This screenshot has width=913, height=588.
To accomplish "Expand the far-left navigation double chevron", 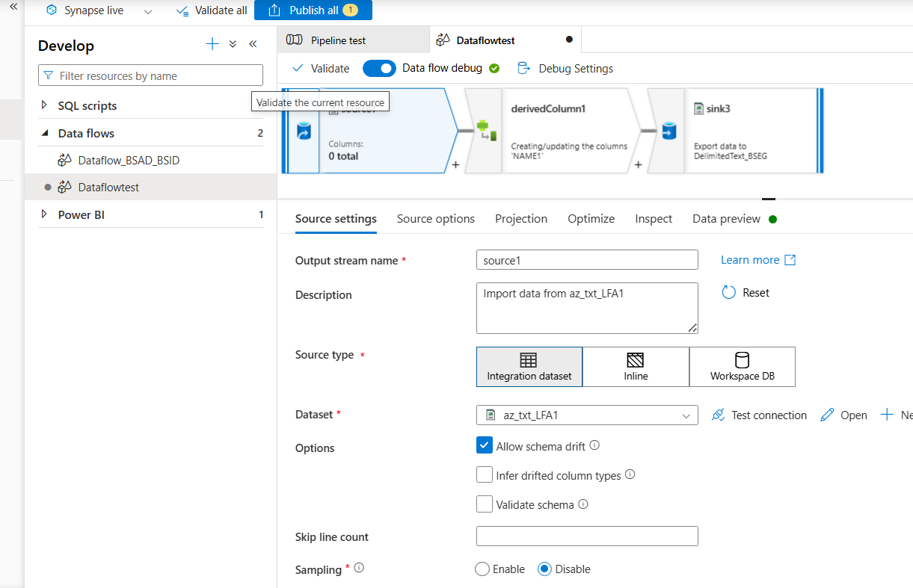I will (x=13, y=5).
